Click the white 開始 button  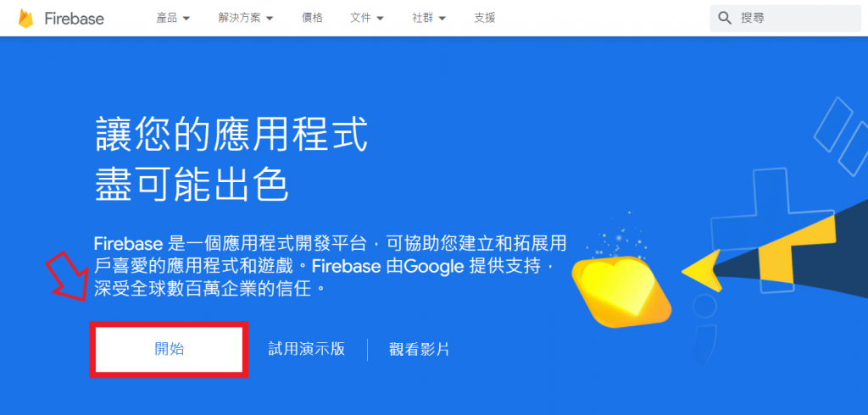point(170,349)
